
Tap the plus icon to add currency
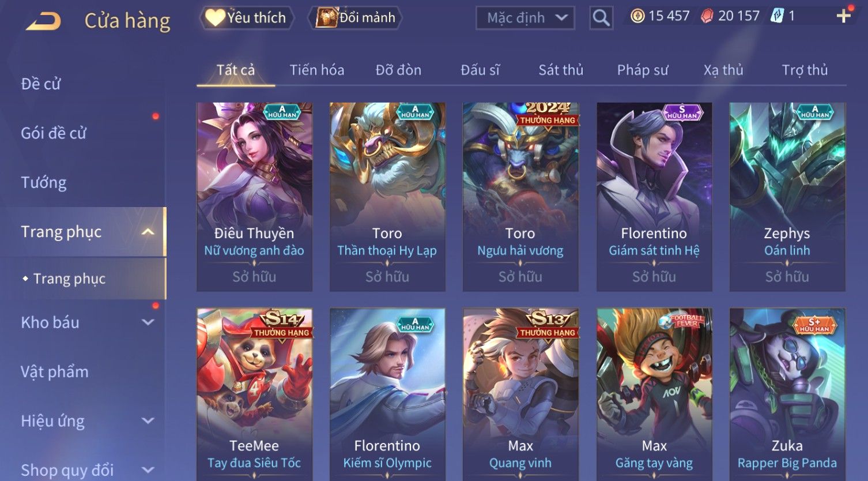pyautogui.click(x=844, y=16)
